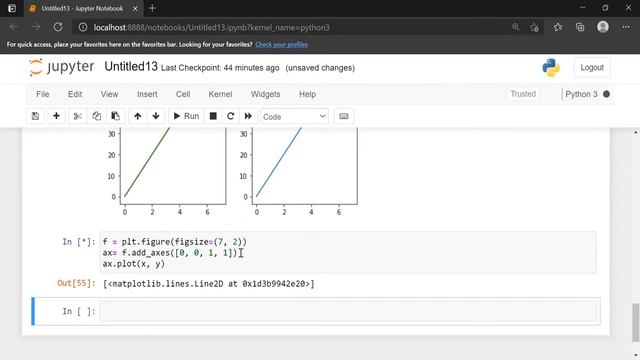Click the empty code cell input
Image resolution: width=640 pixels, height=360 pixels.
point(348,311)
